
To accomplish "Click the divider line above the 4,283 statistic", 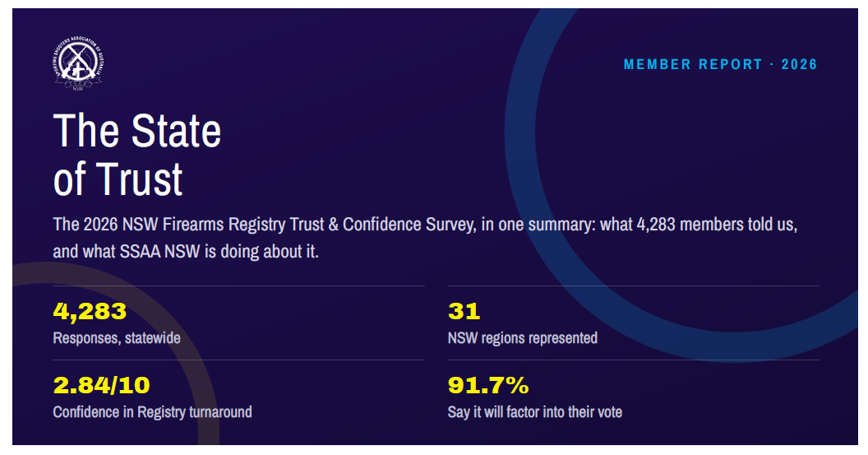I will (x=238, y=286).
